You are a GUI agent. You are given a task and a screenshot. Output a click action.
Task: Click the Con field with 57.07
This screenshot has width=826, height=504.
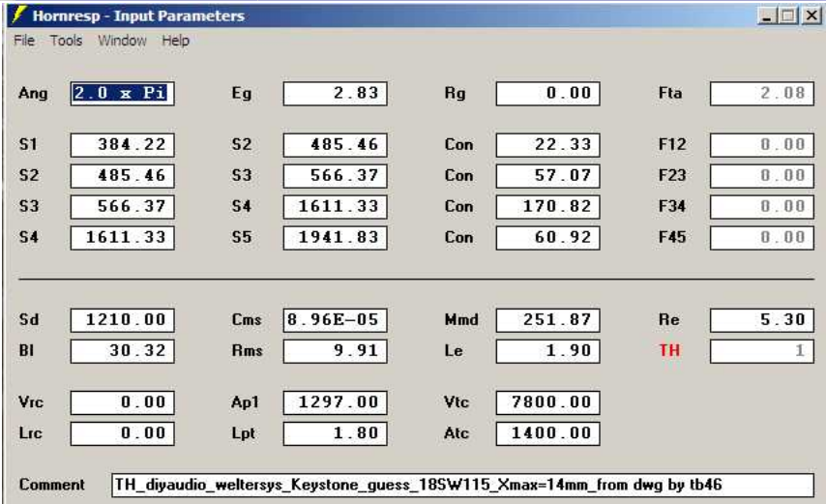tap(547, 176)
